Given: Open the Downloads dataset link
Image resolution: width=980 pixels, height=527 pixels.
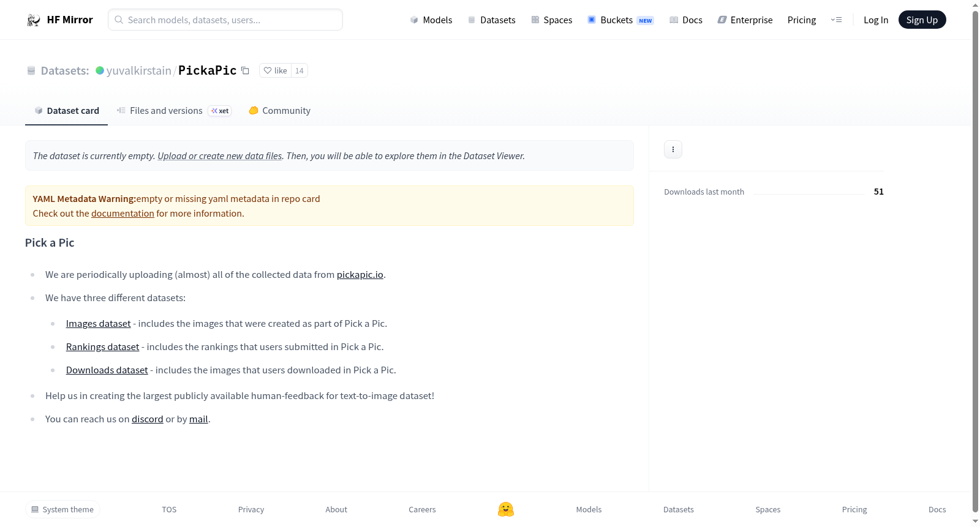Looking at the screenshot, I should click(x=107, y=370).
